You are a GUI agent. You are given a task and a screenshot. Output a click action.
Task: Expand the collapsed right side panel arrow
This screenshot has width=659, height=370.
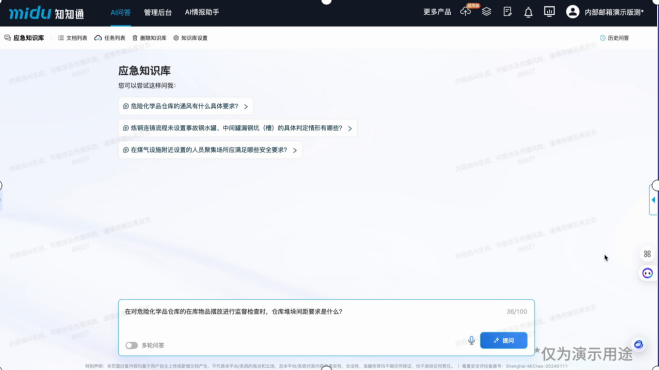coord(654,200)
